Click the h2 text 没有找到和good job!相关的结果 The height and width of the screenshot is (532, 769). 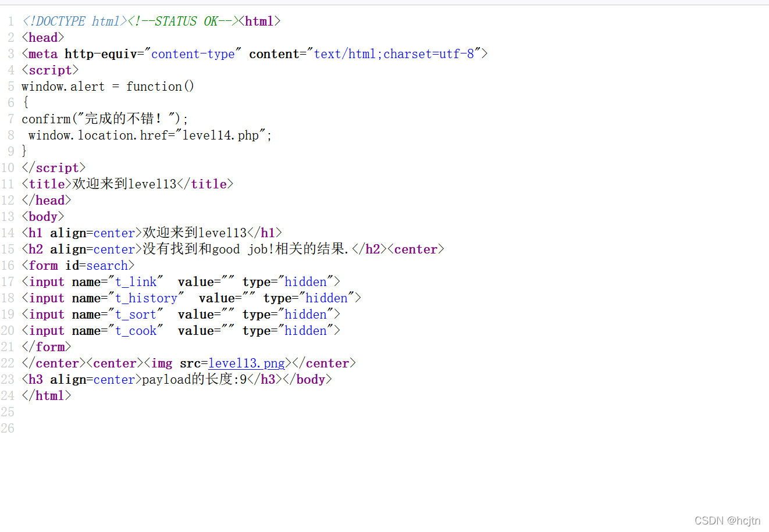click(246, 249)
